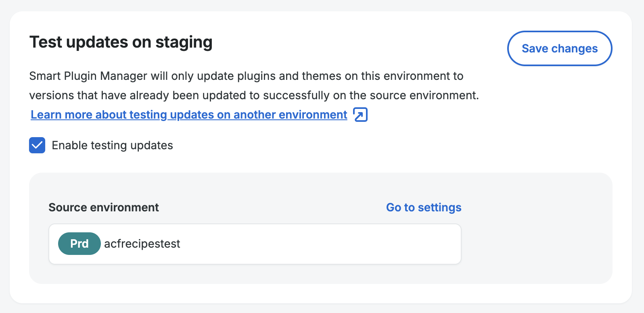Click the word "settings" in Go to settings
Image resolution: width=644 pixels, height=313 pixels.
(x=439, y=207)
